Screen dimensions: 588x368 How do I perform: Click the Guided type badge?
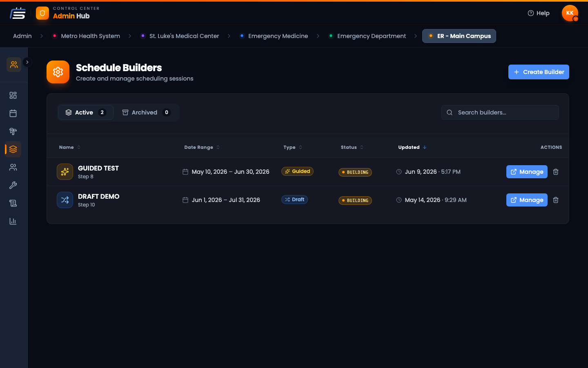tap(297, 171)
